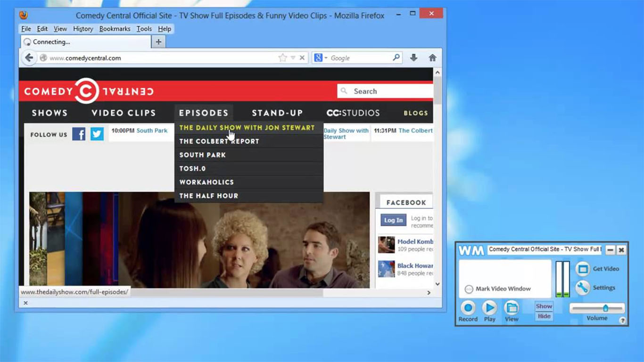Click the WM Play button
Image resolution: width=644 pixels, height=362 pixels.
tap(490, 308)
